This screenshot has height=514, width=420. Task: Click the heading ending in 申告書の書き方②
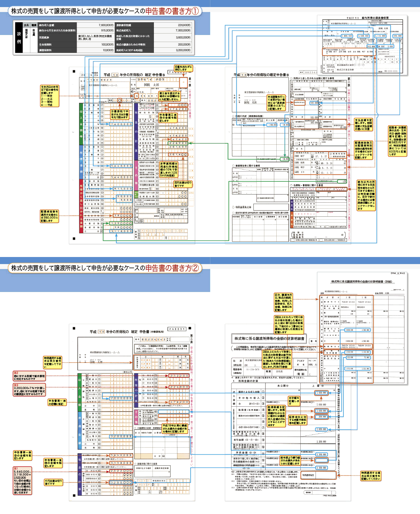click(x=104, y=268)
